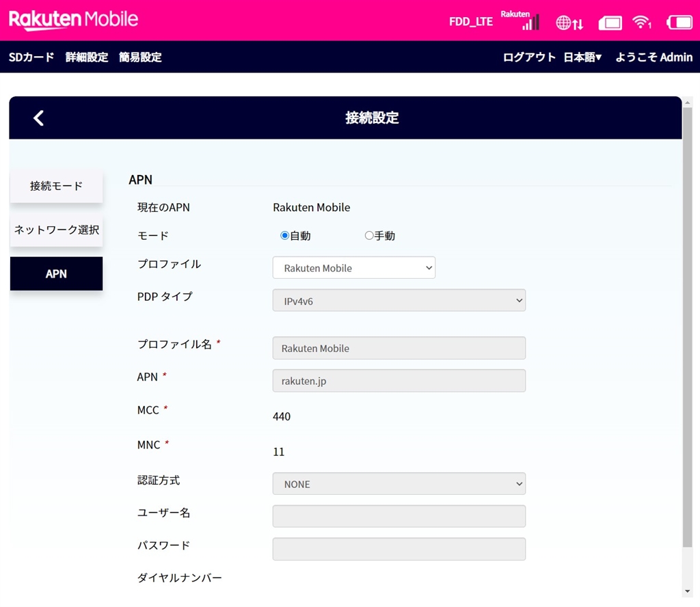700x607 pixels.
Task: Go back using the left chevron arrow
Action: [x=38, y=118]
